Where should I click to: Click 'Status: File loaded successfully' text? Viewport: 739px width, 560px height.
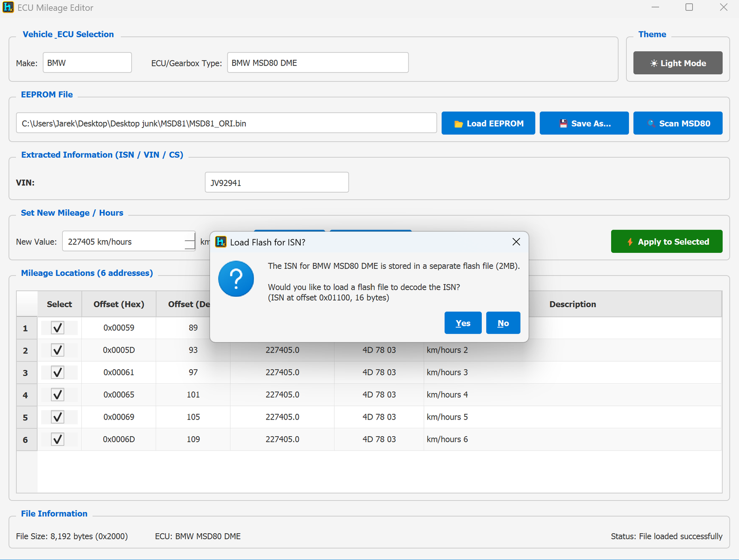(666, 536)
